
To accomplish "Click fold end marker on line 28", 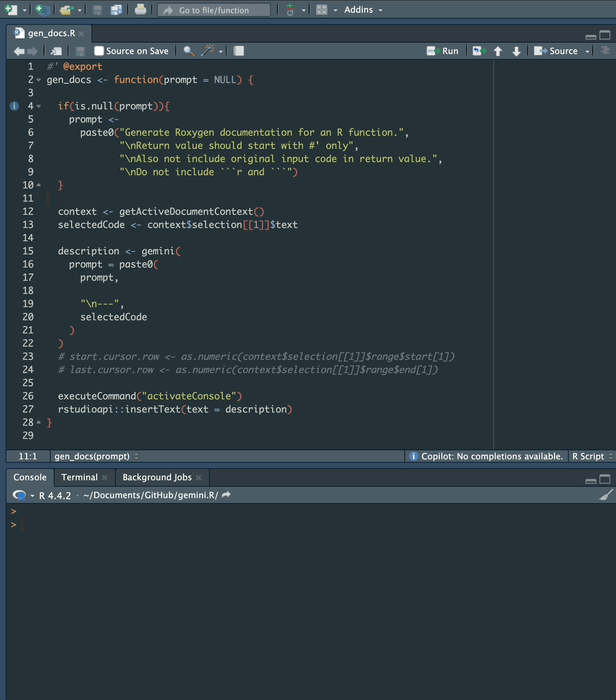I will (39, 422).
